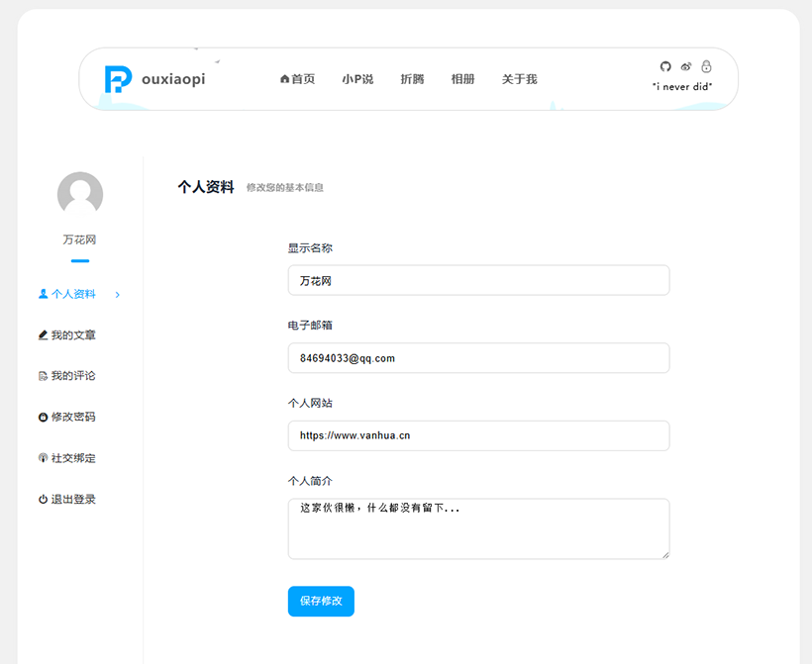The width and height of the screenshot is (812, 664).
Task: Click the pencil icon beside 我的文章
Action: tap(43, 335)
